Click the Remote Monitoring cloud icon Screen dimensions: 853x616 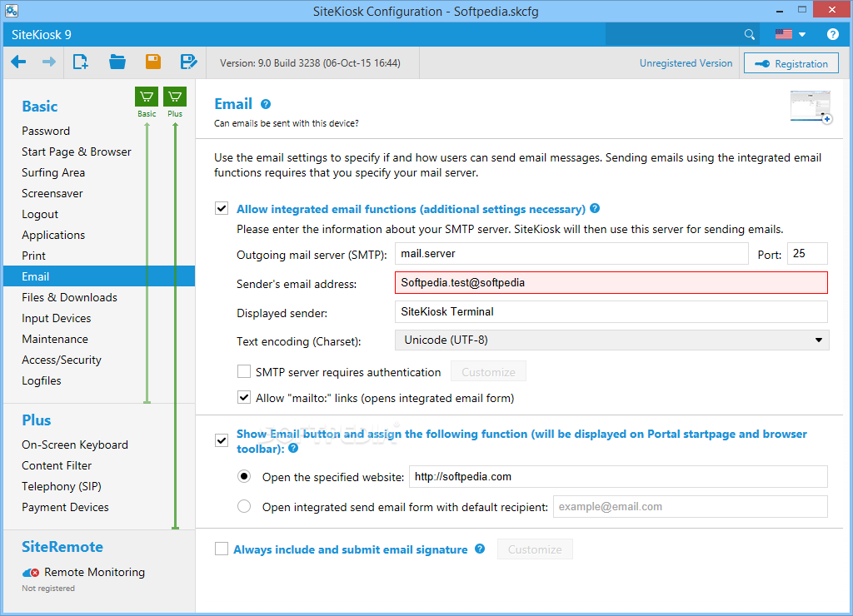click(x=31, y=573)
